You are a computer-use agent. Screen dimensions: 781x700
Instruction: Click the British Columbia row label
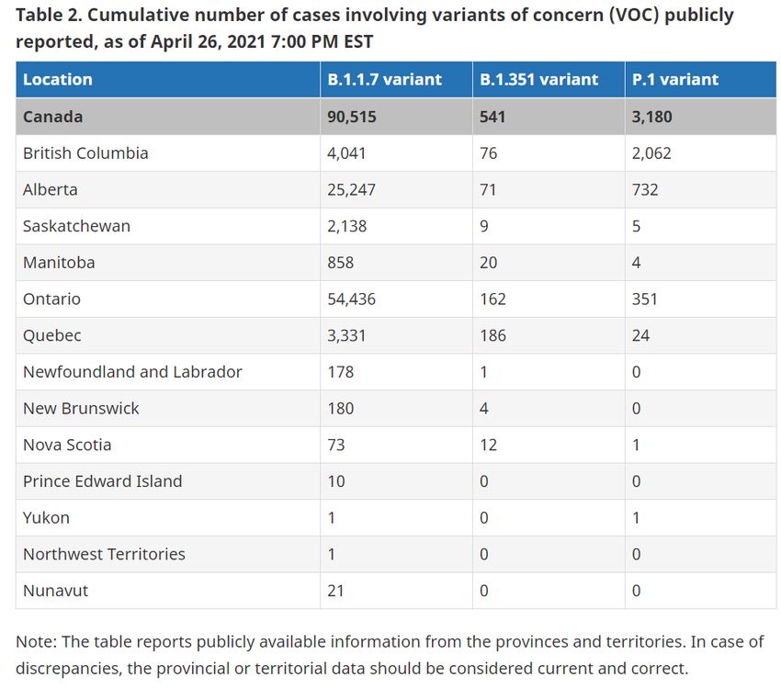coord(85,152)
